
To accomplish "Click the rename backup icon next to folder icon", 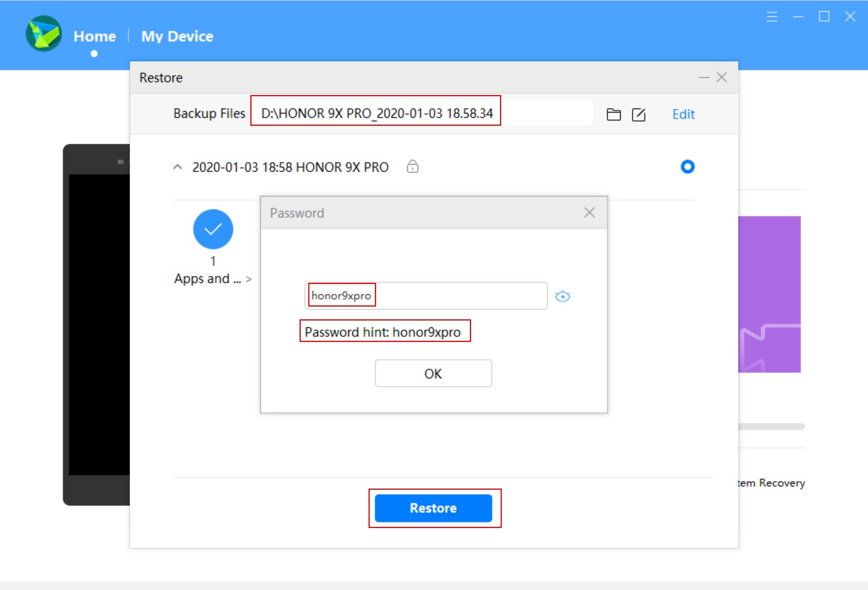I will [x=639, y=114].
